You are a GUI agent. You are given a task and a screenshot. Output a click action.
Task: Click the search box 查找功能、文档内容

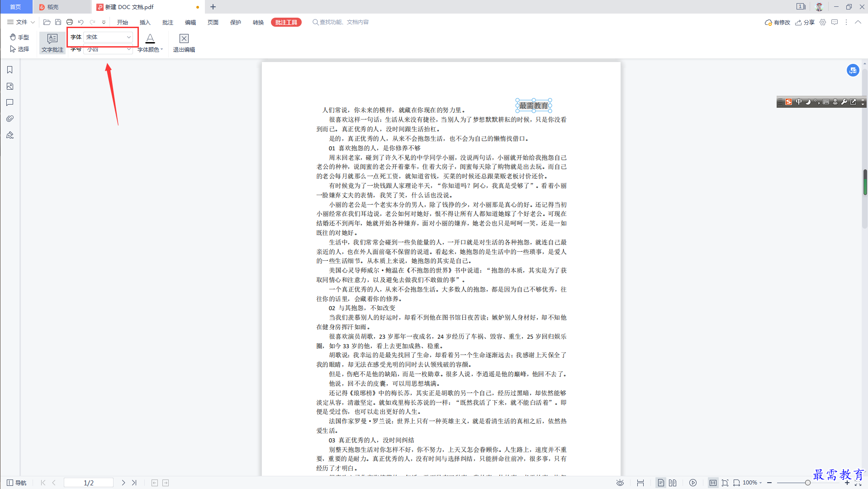(341, 22)
